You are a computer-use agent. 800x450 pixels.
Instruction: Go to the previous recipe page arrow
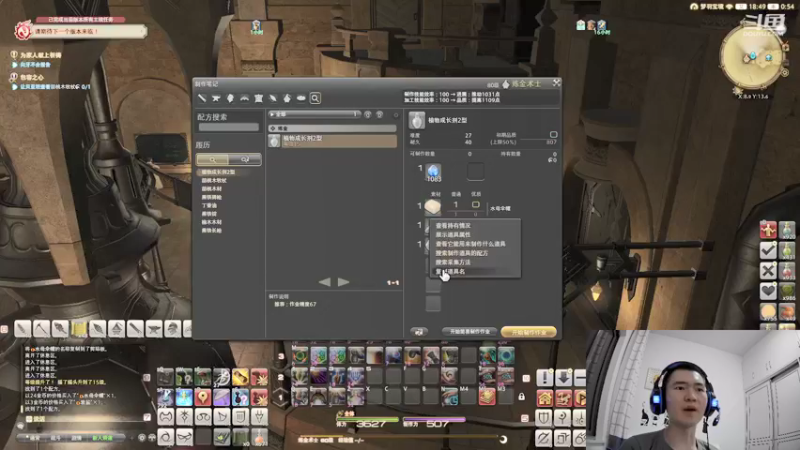324,282
